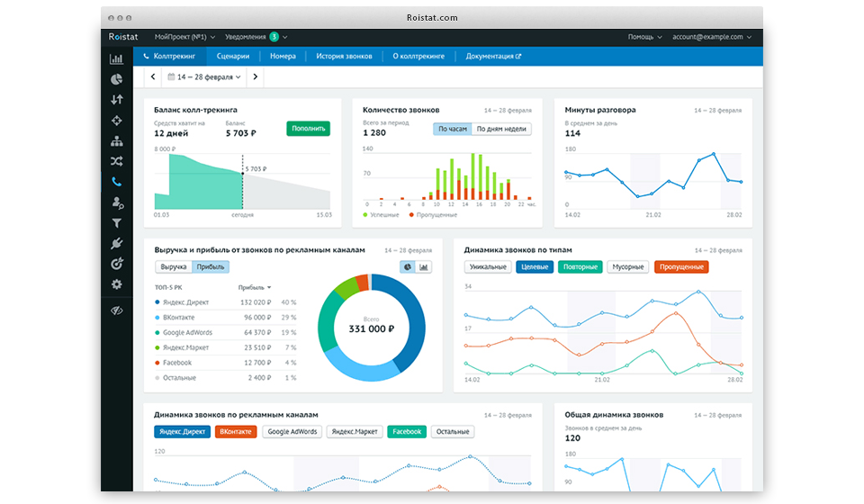Open the settings gear in sidebar
Viewport: 864px width, 504px height.
(116, 284)
